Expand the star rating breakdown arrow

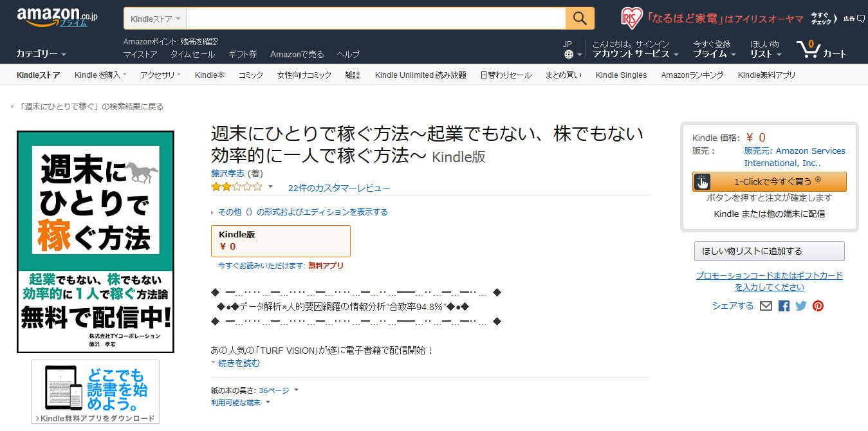pyautogui.click(x=270, y=187)
